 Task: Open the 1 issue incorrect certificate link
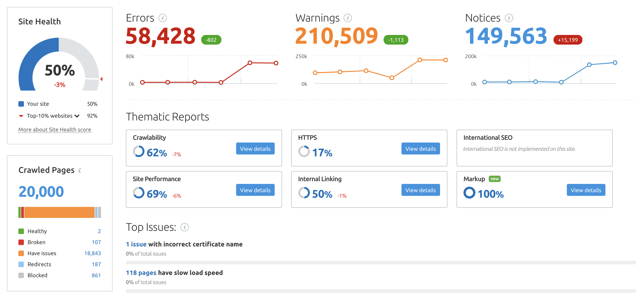click(136, 244)
